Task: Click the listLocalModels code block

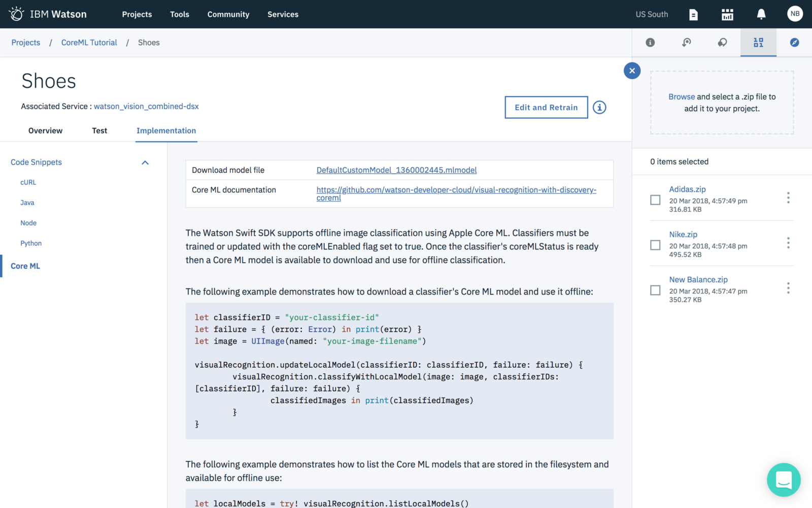Action: click(x=399, y=499)
